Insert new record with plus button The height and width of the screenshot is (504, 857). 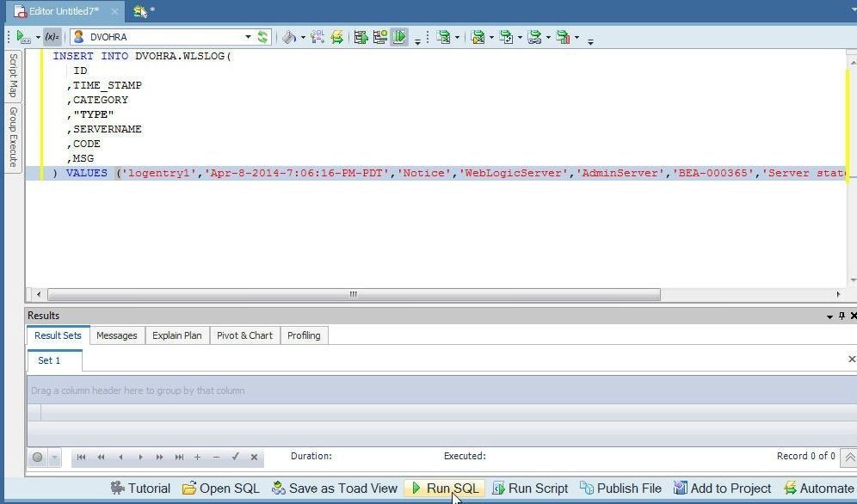coord(197,457)
